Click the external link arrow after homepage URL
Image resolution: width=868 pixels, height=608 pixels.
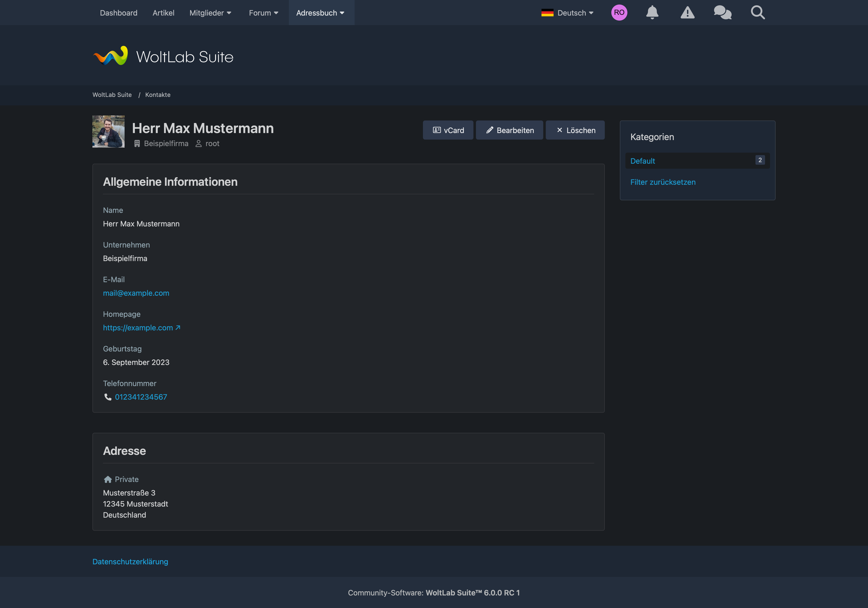pyautogui.click(x=178, y=328)
